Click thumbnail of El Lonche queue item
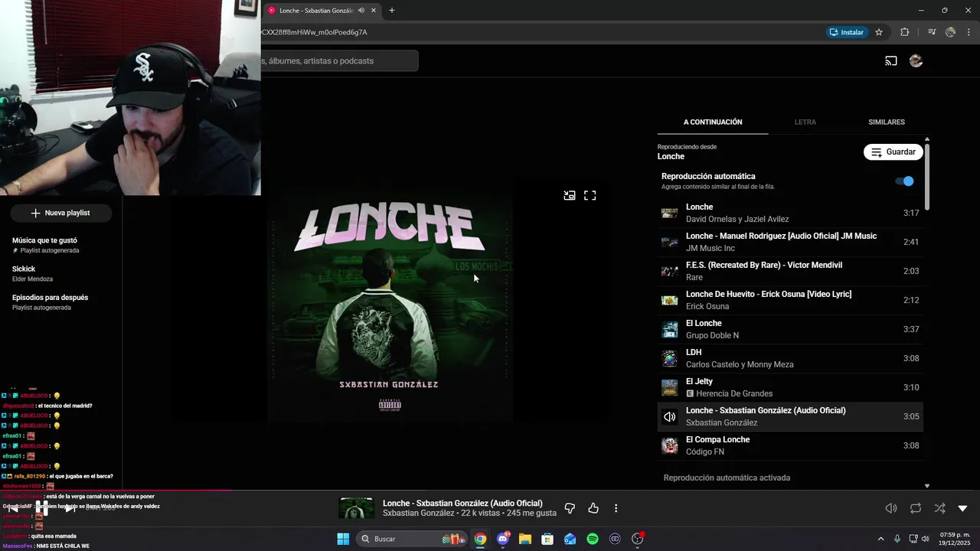Screen dimensions: 980x551 [670, 329]
